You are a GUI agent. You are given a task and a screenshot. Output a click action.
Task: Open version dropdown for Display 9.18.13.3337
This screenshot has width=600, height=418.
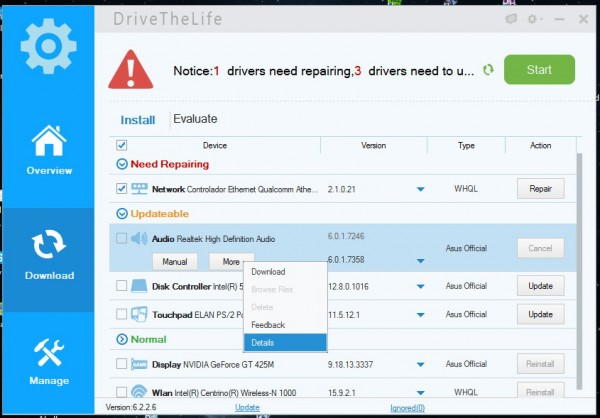pyautogui.click(x=421, y=364)
